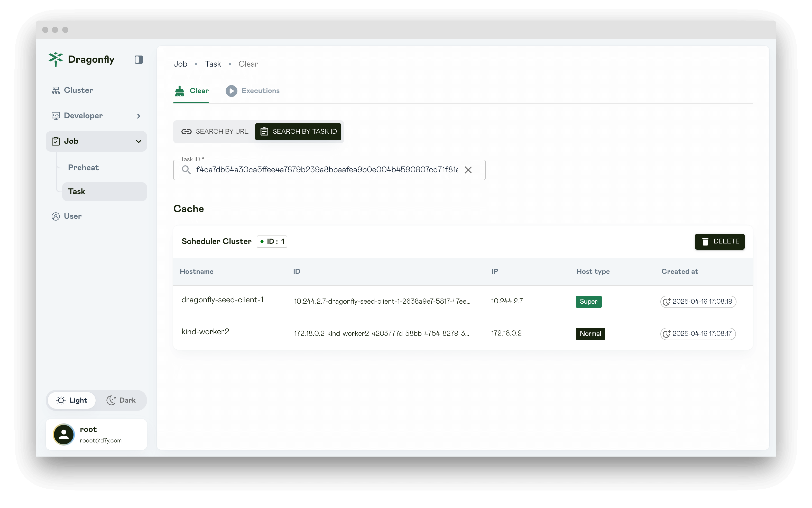Viewport: 812px width, 508px height.
Task: Select hostname dragonfly-seed-client-1
Action: tap(222, 300)
